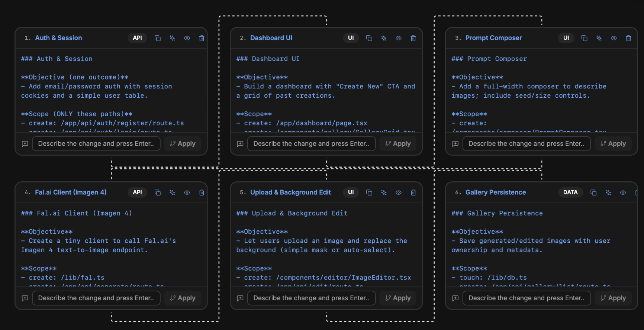
Task: Toggle the eye preview on Prompt Composer card
Action: tap(614, 38)
